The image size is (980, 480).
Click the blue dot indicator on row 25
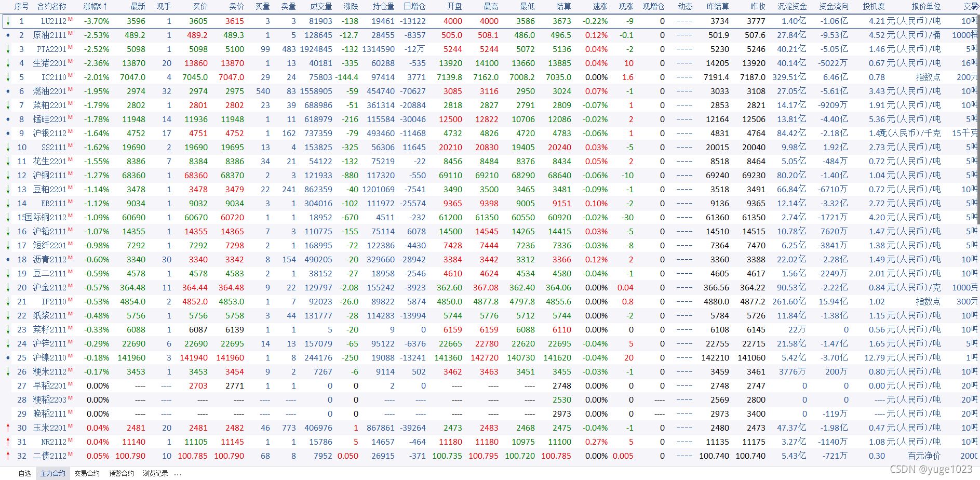pos(8,358)
